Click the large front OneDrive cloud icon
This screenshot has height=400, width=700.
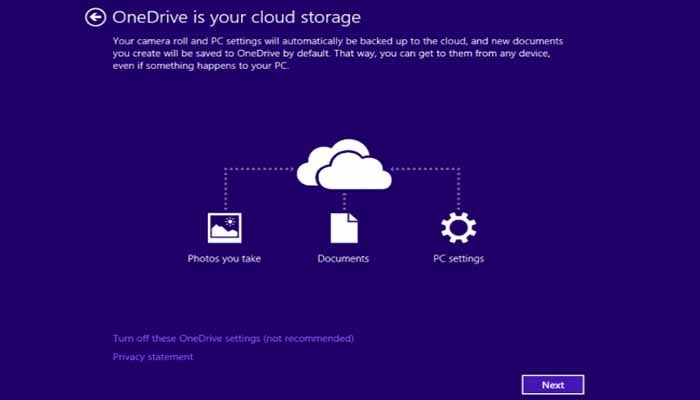pyautogui.click(x=355, y=172)
